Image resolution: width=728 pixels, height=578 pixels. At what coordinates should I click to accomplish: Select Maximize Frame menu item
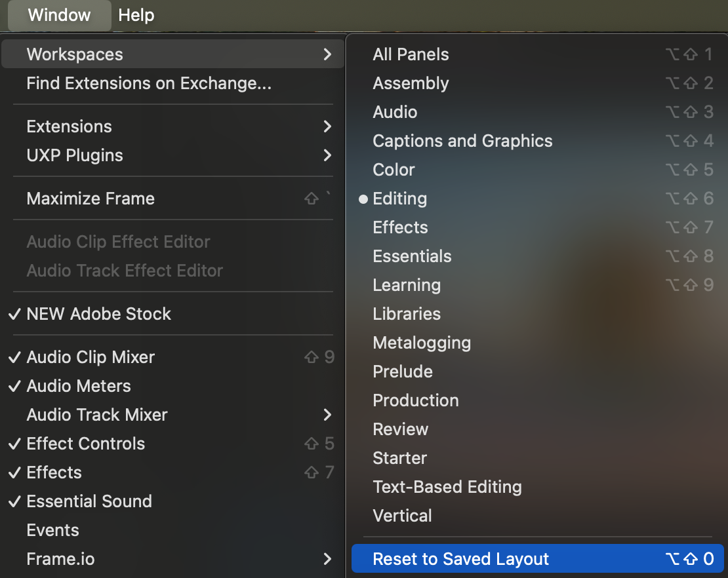(91, 199)
